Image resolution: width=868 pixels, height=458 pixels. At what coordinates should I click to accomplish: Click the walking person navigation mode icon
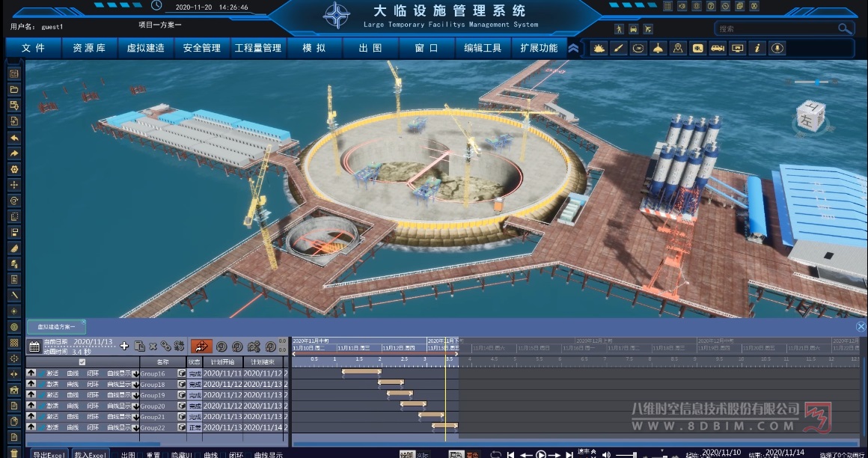click(620, 29)
